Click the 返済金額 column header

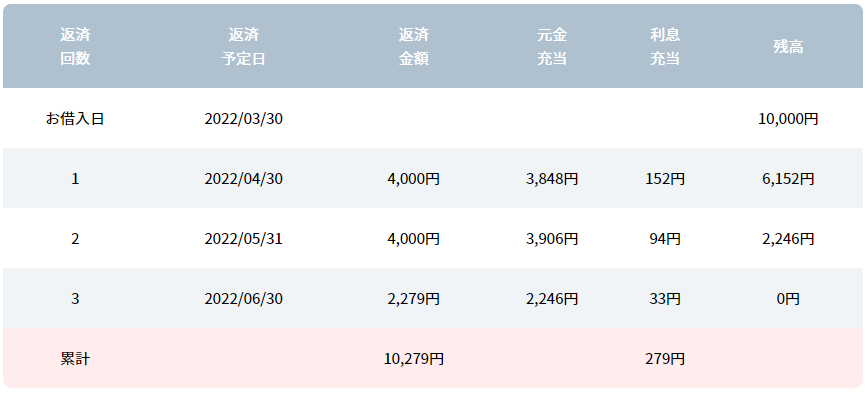point(414,46)
